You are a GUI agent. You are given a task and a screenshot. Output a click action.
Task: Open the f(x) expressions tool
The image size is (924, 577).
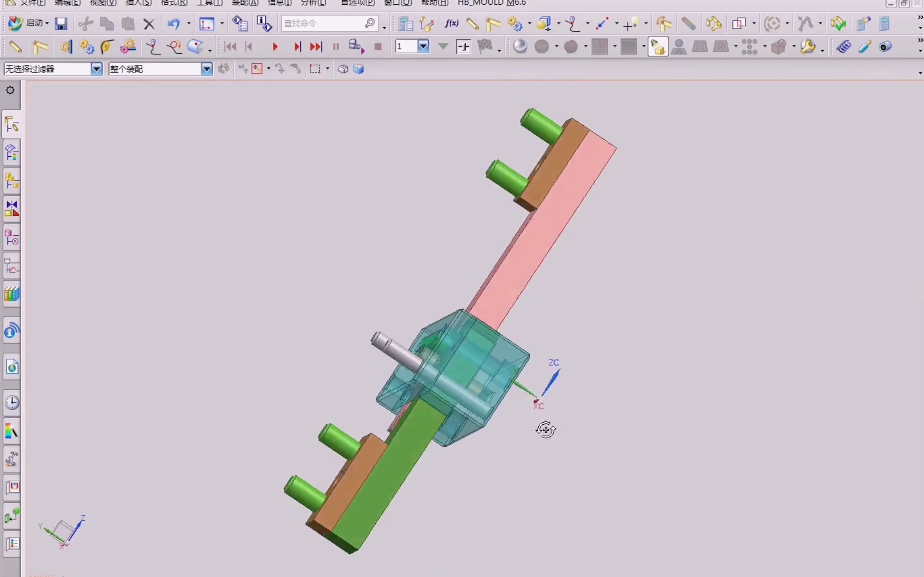pyautogui.click(x=451, y=24)
